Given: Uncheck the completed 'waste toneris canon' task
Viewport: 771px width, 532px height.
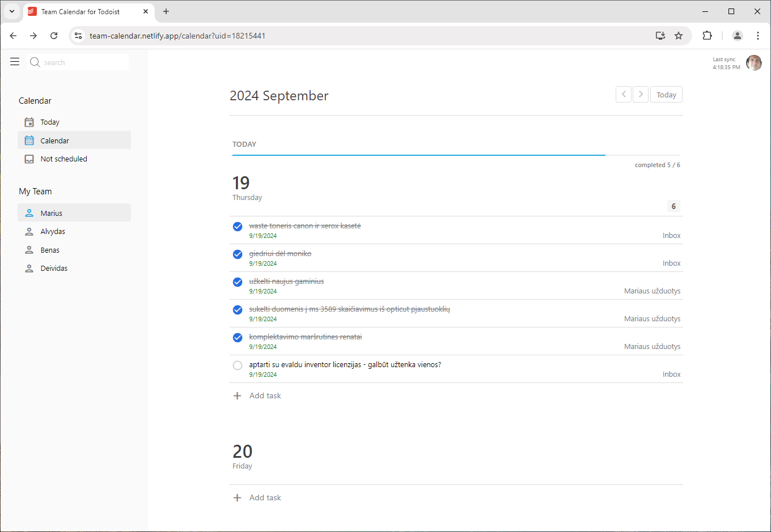Looking at the screenshot, I should [x=237, y=226].
